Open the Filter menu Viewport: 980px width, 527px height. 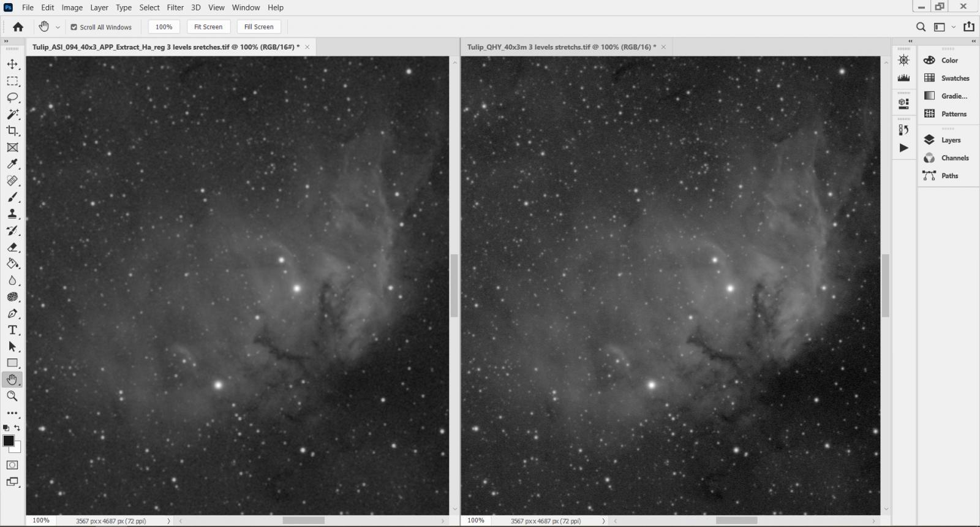[175, 7]
